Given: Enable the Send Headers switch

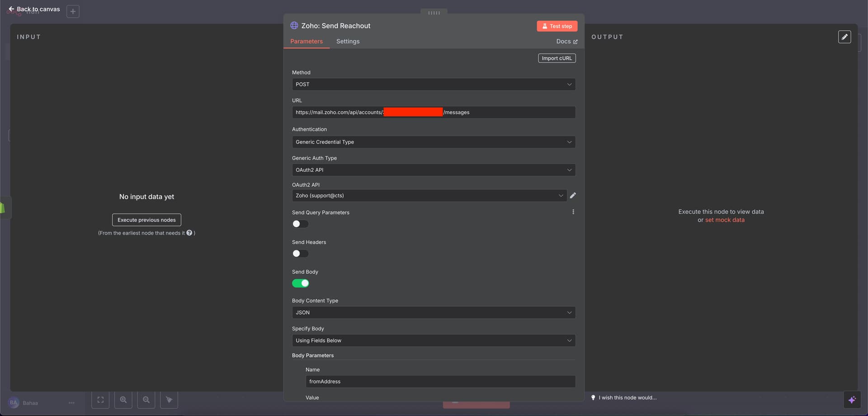Looking at the screenshot, I should click(300, 254).
